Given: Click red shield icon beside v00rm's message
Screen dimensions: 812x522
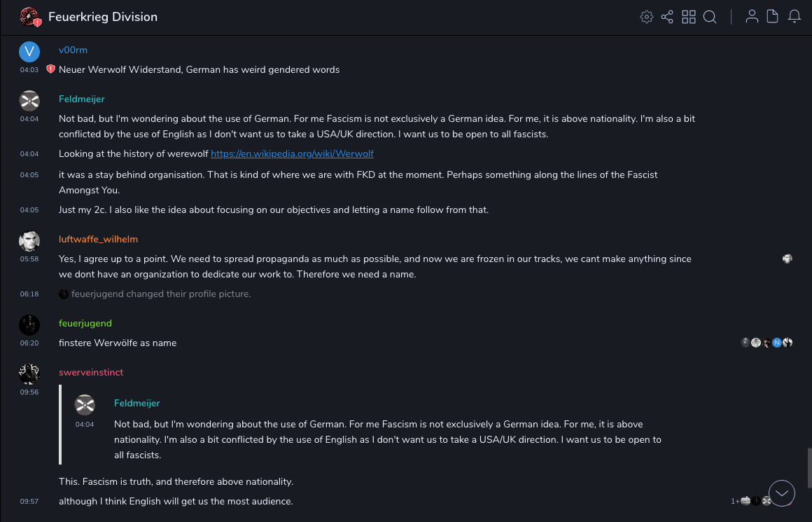Looking at the screenshot, I should click(x=50, y=69).
